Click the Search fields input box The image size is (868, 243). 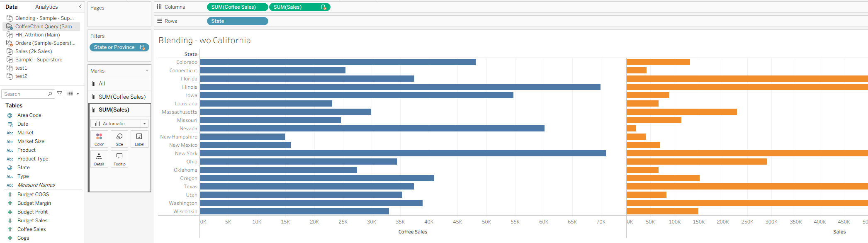coord(25,94)
